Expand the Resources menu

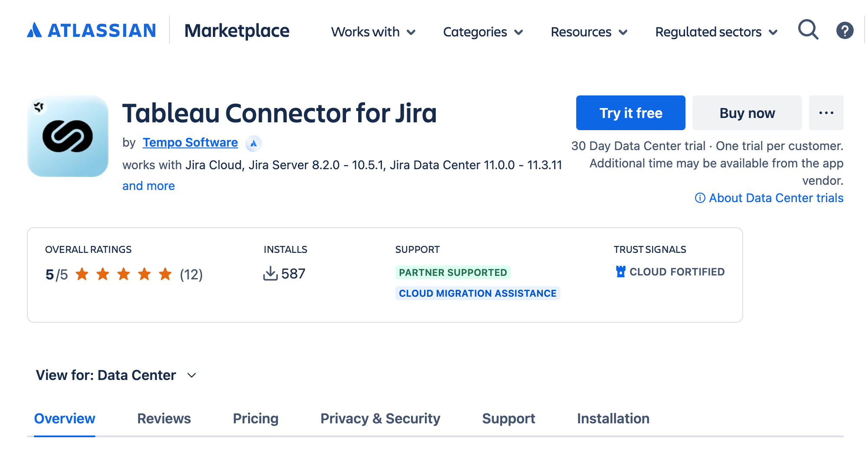[589, 32]
